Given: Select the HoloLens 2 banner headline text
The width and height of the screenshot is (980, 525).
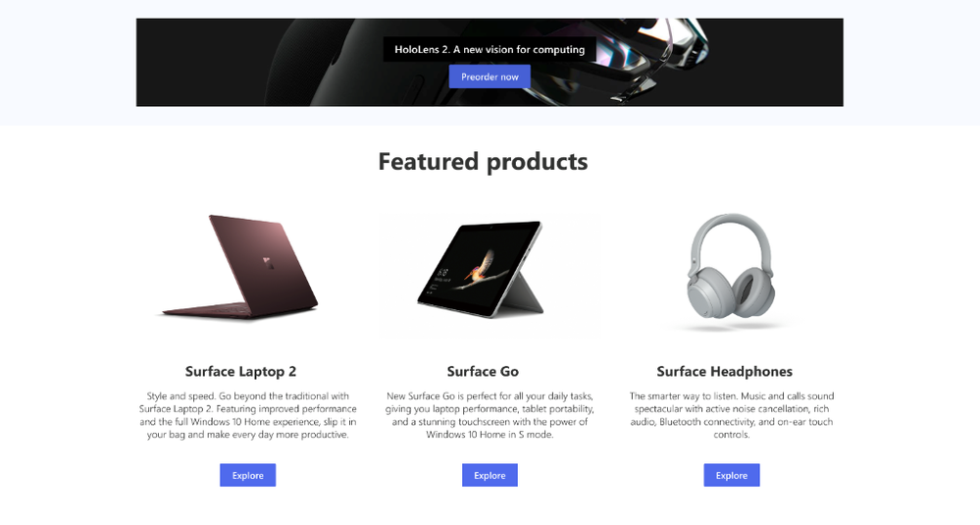Looking at the screenshot, I should (x=490, y=49).
